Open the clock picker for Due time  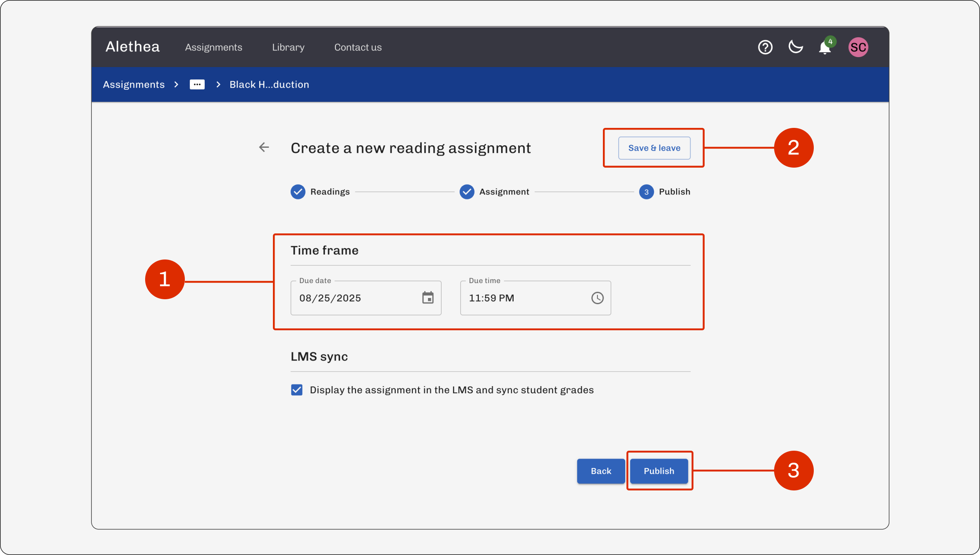597,298
